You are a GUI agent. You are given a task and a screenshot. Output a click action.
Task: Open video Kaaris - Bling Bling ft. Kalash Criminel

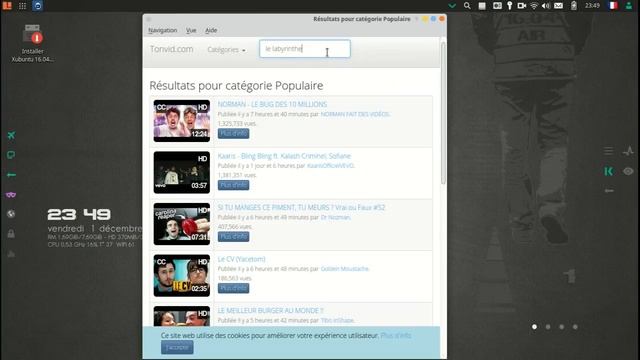284,156
